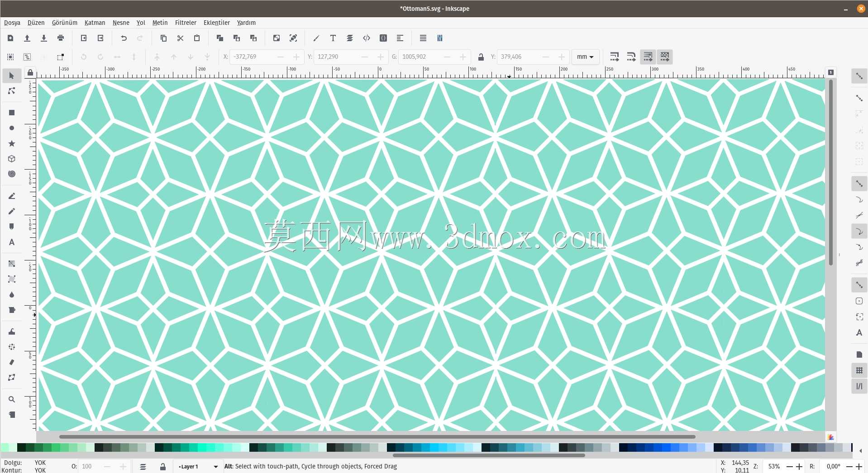Open the Eklentiler menu

pos(217,23)
